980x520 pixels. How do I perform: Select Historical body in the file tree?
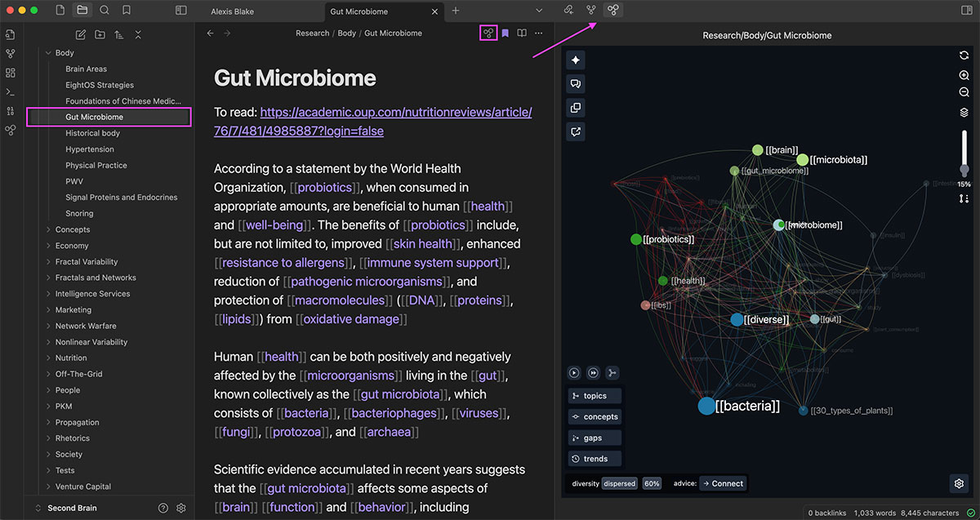(91, 133)
